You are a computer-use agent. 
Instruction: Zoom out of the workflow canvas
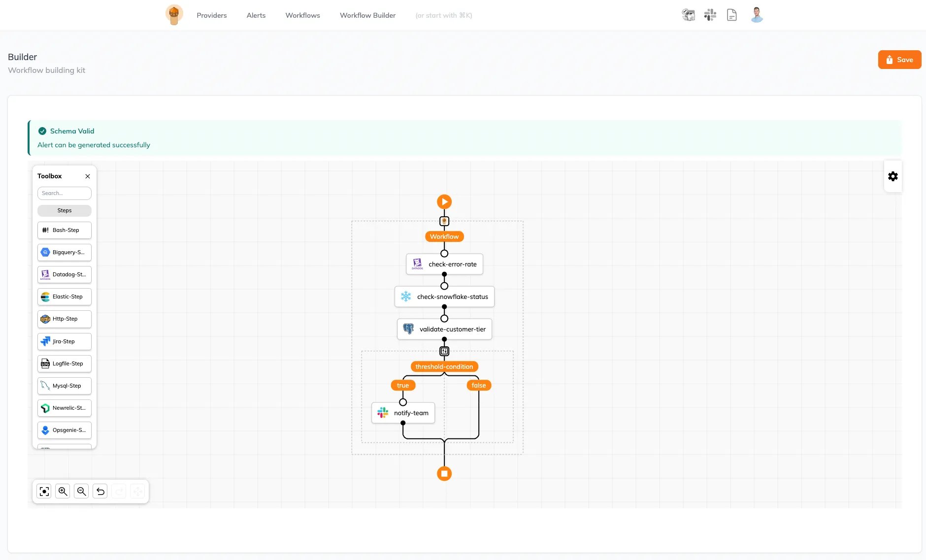click(x=81, y=492)
